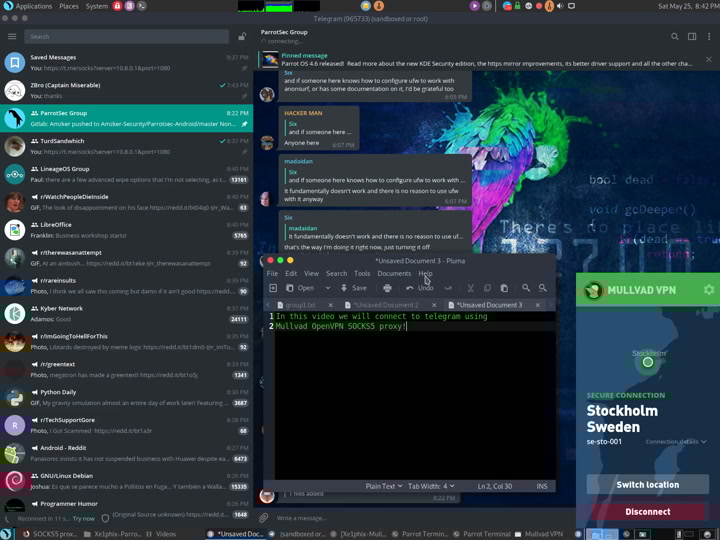Open Tools menu in Pluma
The height and width of the screenshot is (540, 720).
362,273
